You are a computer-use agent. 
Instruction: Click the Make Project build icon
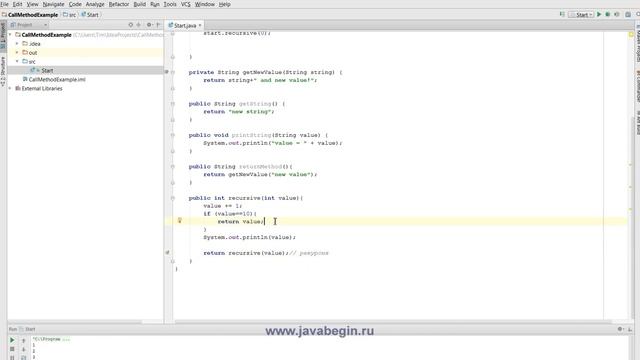pyautogui.click(x=562, y=14)
